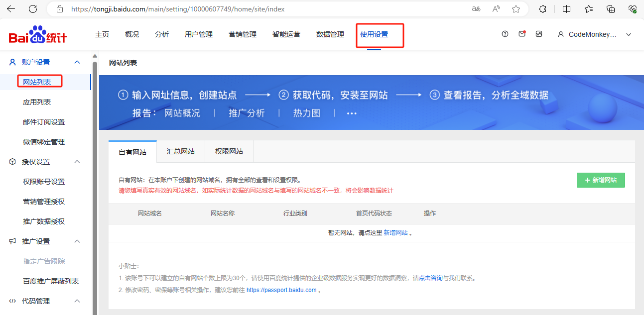Screen dimensions: 644x315
Task: Open the favorites list icon
Action: pos(589,9)
